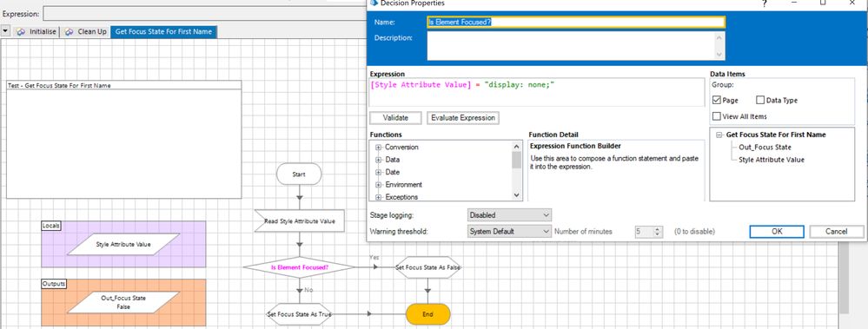Select the End stage
Screen dimensions: 868x329
[x=427, y=314]
